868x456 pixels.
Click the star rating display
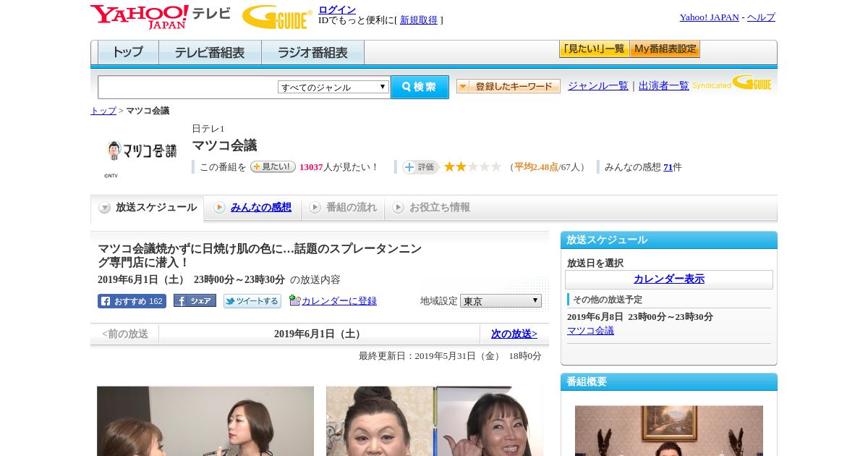coord(472,167)
